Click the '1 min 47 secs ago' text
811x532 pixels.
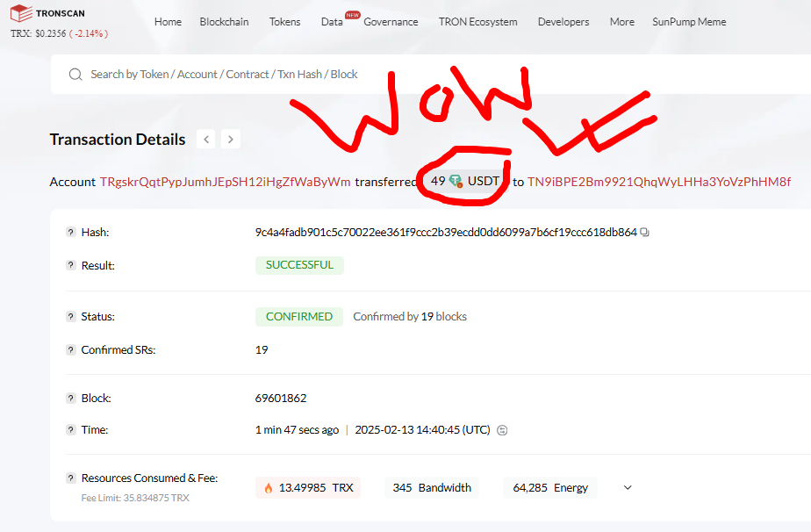point(297,430)
